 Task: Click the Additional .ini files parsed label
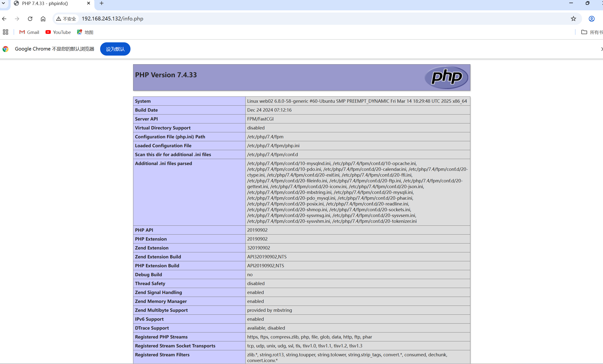[x=163, y=163]
